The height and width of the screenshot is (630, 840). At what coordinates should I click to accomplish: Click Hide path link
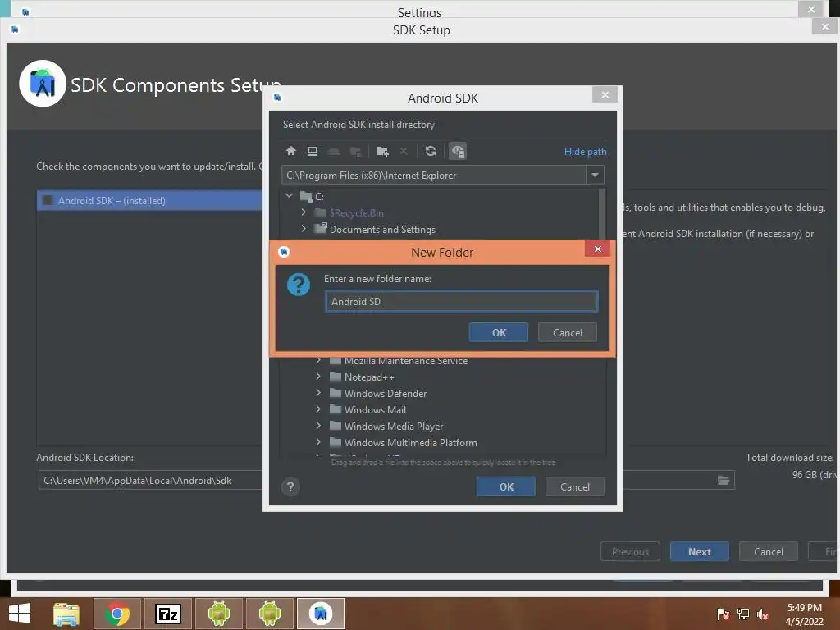click(x=585, y=152)
